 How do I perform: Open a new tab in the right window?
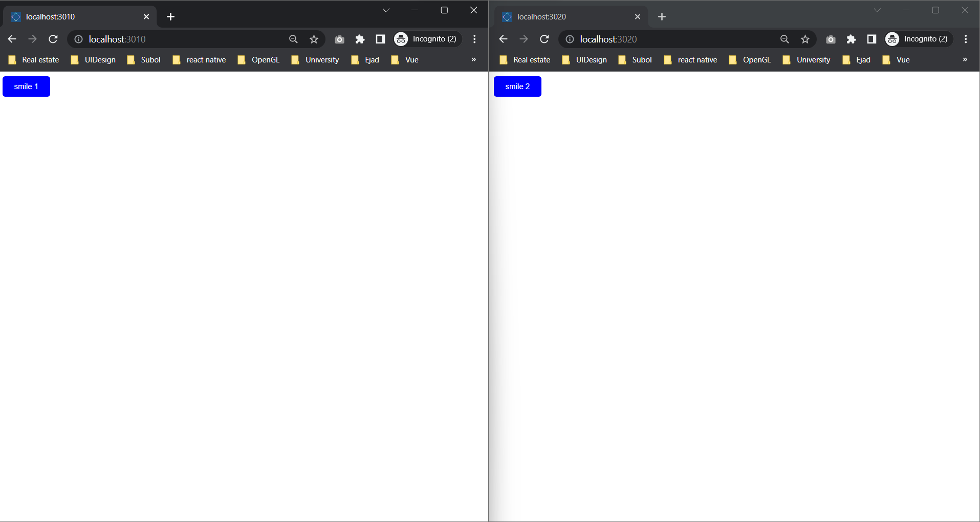click(x=662, y=17)
